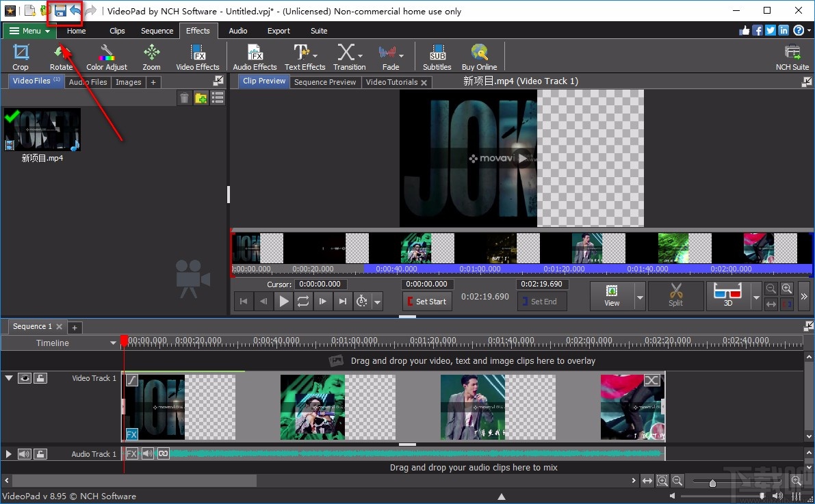Select the 新项目.mp4 clip thumbnail
The image size is (815, 504).
tap(42, 130)
